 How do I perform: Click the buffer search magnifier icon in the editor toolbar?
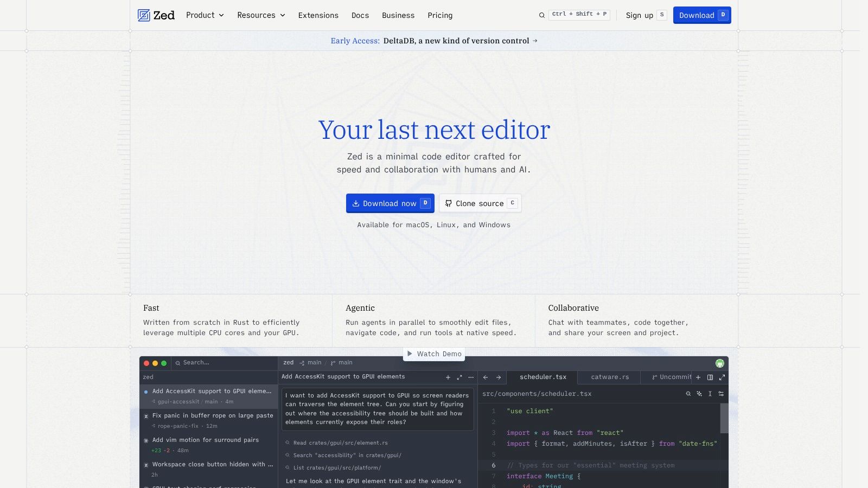688,394
